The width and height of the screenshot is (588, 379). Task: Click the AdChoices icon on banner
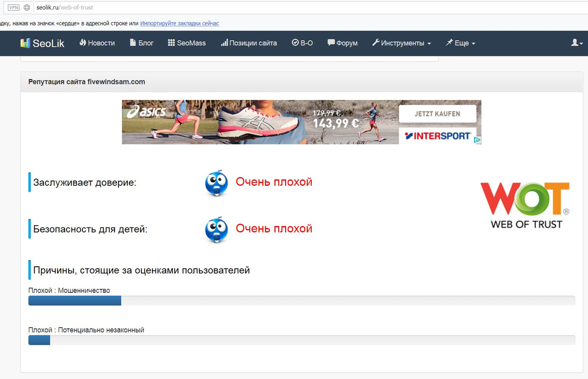click(478, 140)
